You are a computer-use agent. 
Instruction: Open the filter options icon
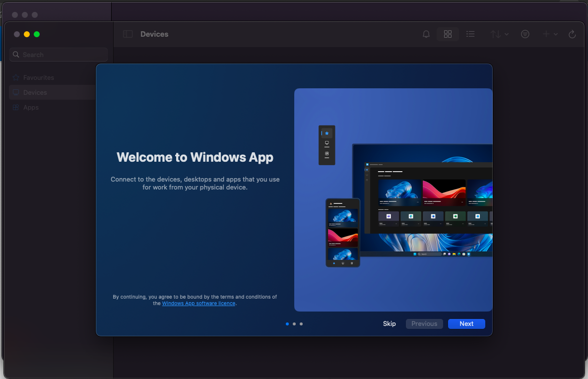click(x=525, y=34)
